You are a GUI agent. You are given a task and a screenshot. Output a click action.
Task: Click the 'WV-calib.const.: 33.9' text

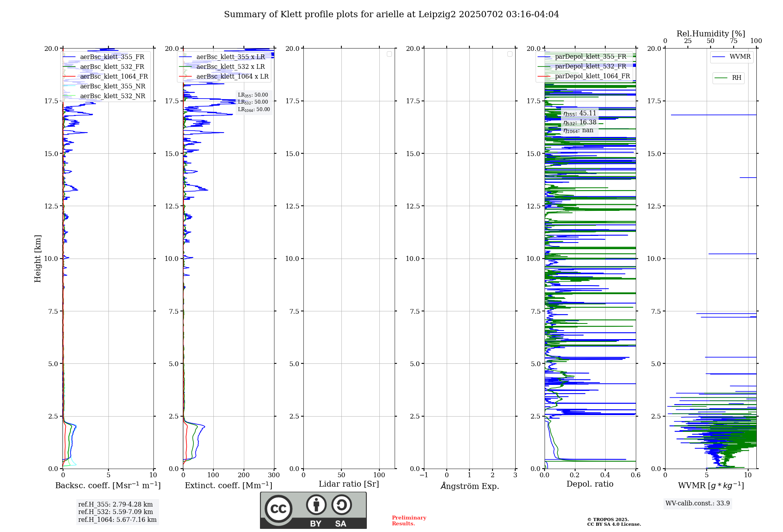pyautogui.click(x=698, y=503)
